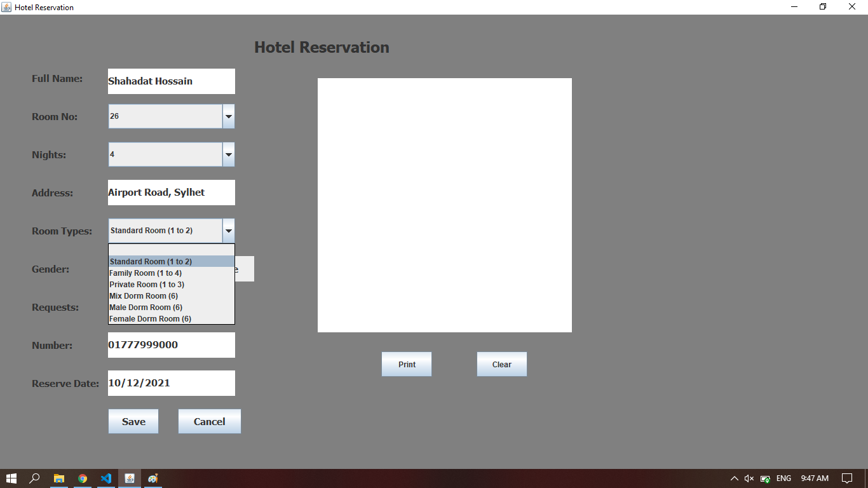Screen dimensions: 868x488
Task: Click the Requests label
Action: pos(55,308)
